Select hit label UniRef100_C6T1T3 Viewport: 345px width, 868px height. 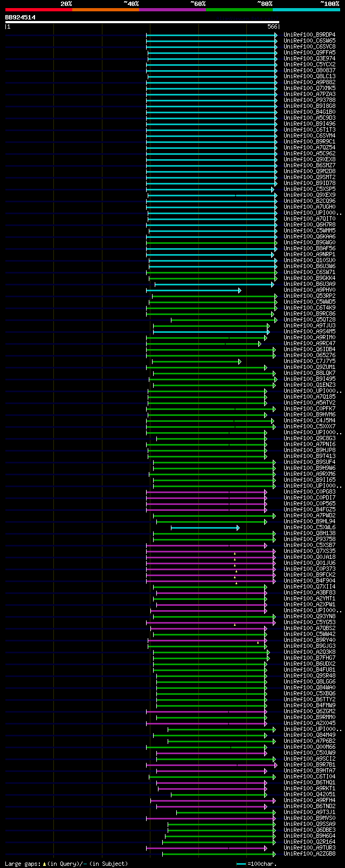point(309,129)
